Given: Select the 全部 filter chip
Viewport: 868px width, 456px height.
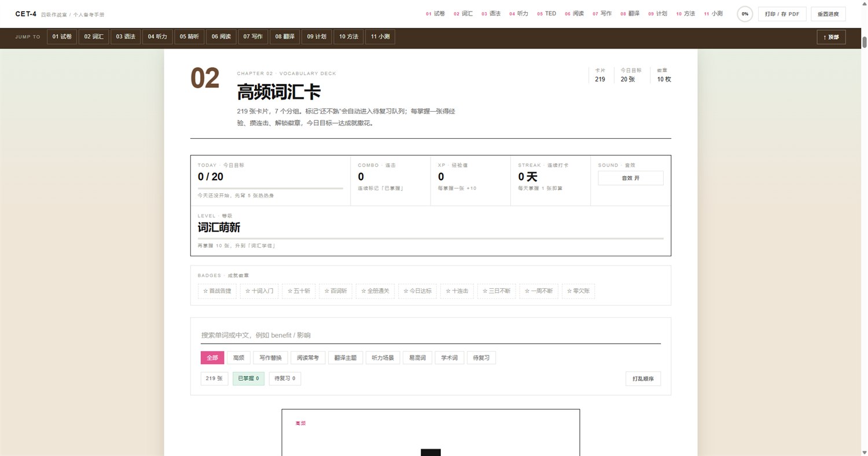Looking at the screenshot, I should [212, 358].
